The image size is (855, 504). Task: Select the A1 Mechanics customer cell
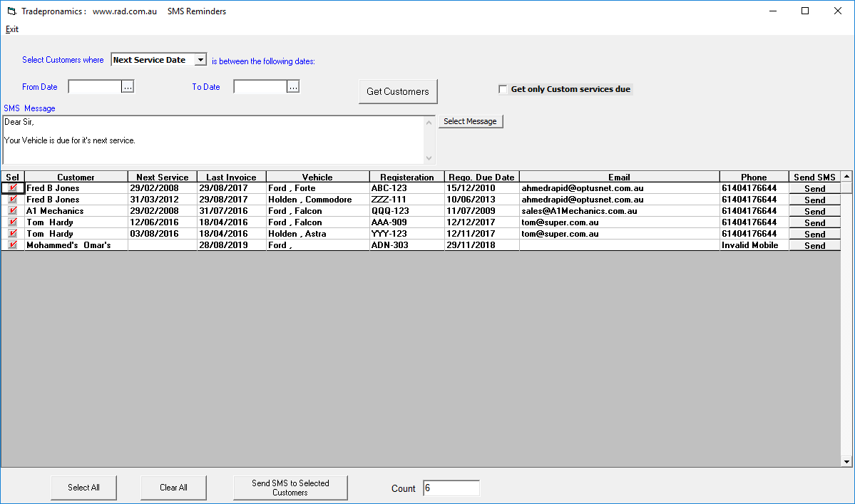(76, 211)
